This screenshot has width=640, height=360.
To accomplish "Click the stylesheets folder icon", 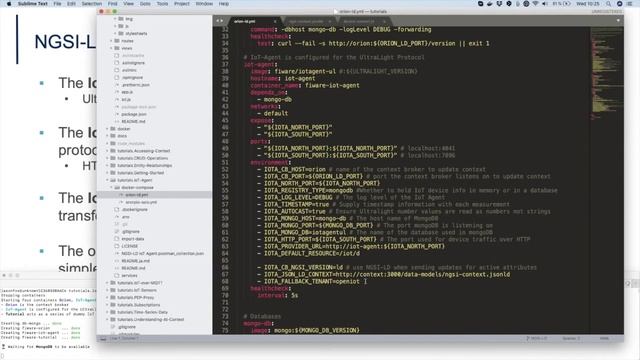I will [121, 33].
